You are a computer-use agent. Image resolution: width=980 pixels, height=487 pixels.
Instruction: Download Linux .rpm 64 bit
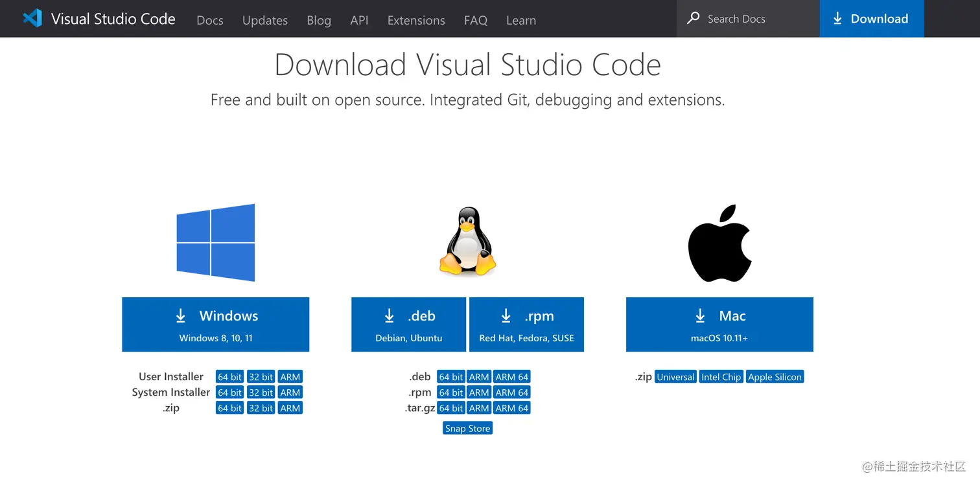tap(451, 392)
